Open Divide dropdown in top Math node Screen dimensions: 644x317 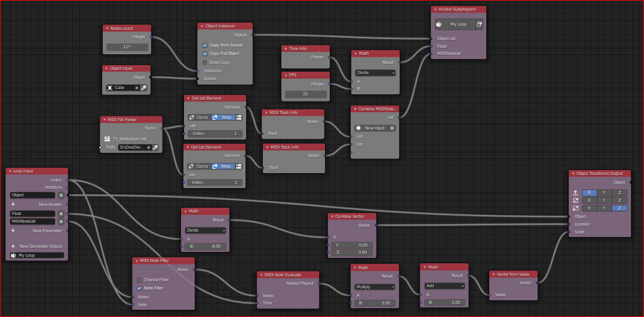pyautogui.click(x=375, y=73)
